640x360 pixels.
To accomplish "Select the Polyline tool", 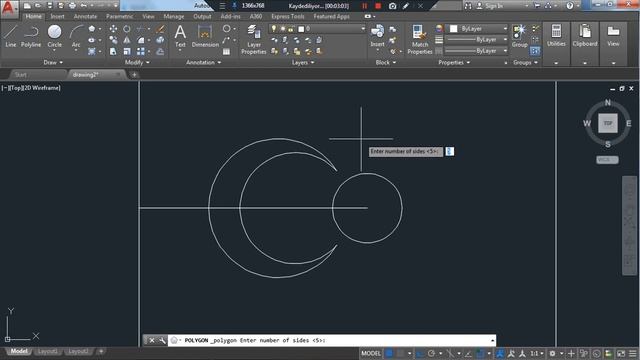I will (x=31, y=36).
